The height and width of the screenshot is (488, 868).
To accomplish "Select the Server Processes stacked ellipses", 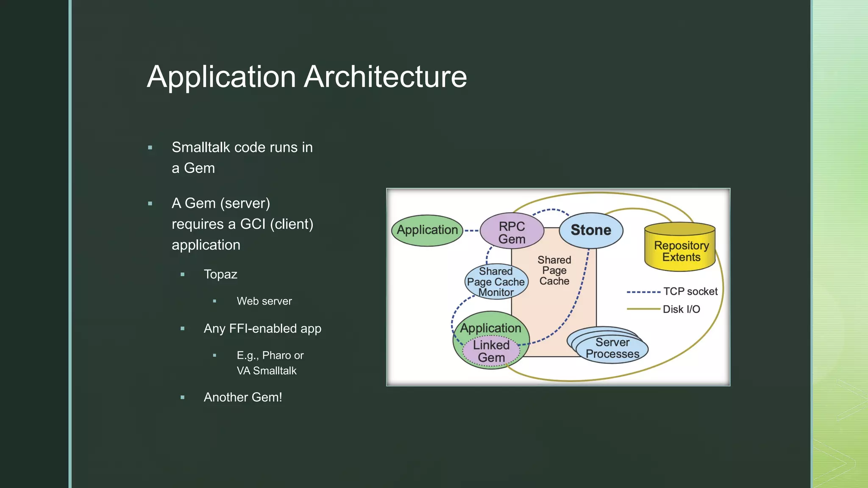I will [612, 348].
